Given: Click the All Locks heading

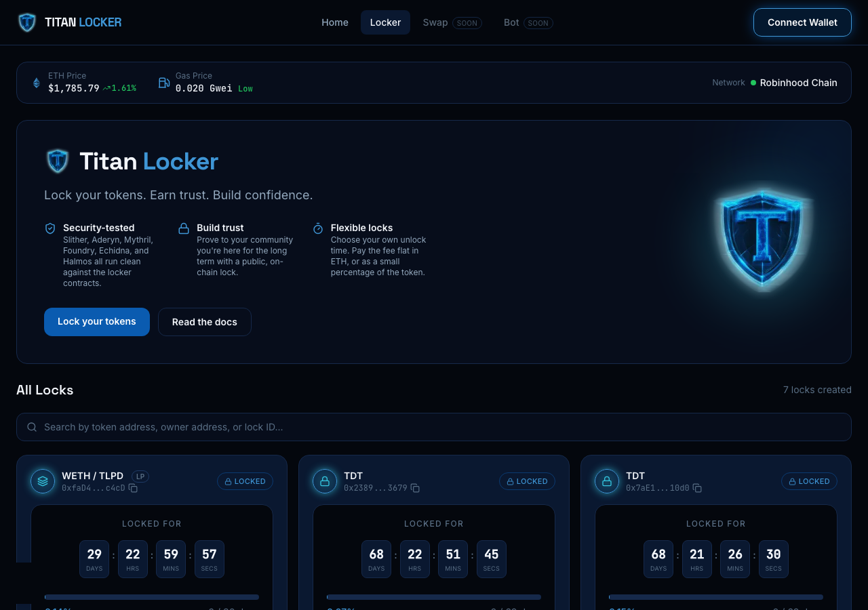Looking at the screenshot, I should pos(45,390).
